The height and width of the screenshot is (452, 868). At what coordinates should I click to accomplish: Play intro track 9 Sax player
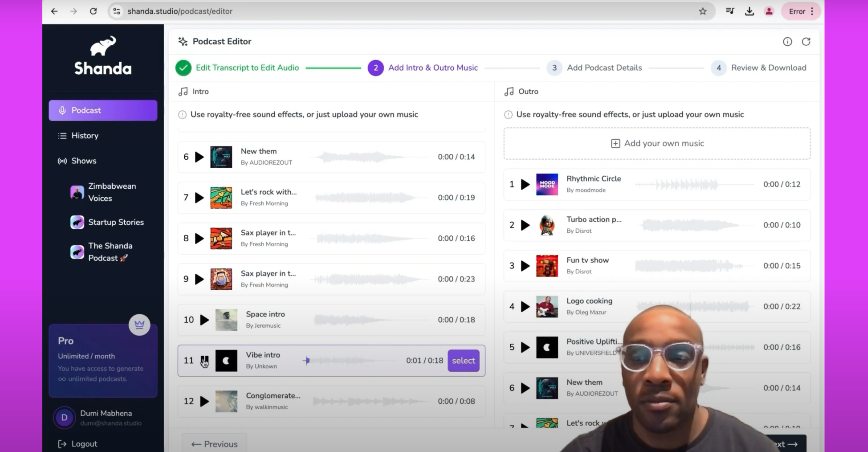point(199,279)
